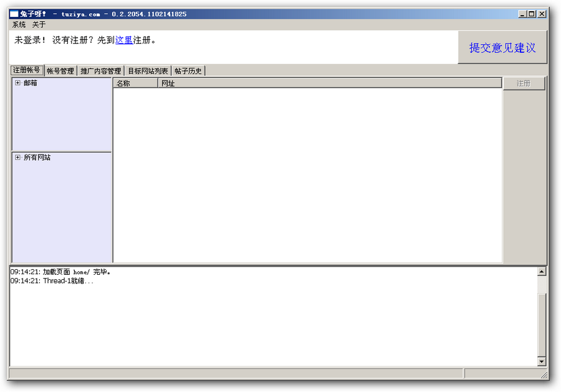Select the 邮箱 tree item label

pyautogui.click(x=31, y=83)
